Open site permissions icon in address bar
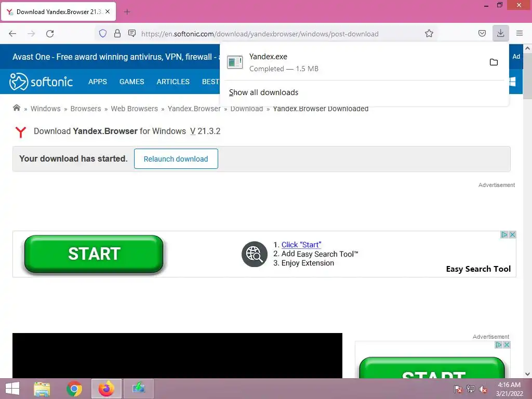 click(x=132, y=33)
